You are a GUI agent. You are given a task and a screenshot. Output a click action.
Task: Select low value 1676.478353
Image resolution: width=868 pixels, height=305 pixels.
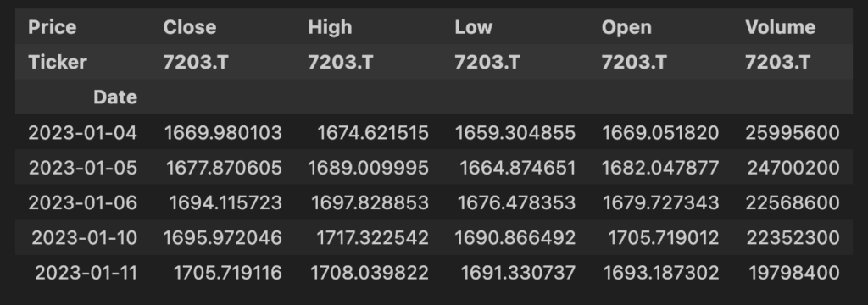point(516,202)
